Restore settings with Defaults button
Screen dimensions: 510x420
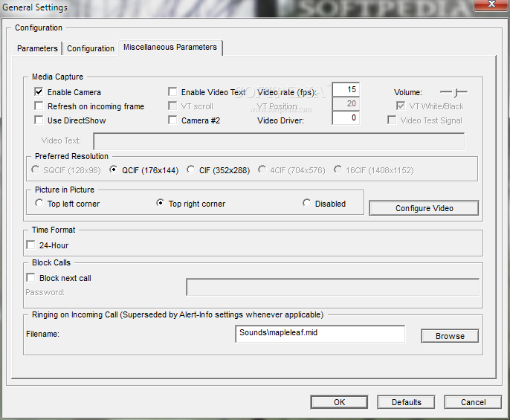click(406, 402)
